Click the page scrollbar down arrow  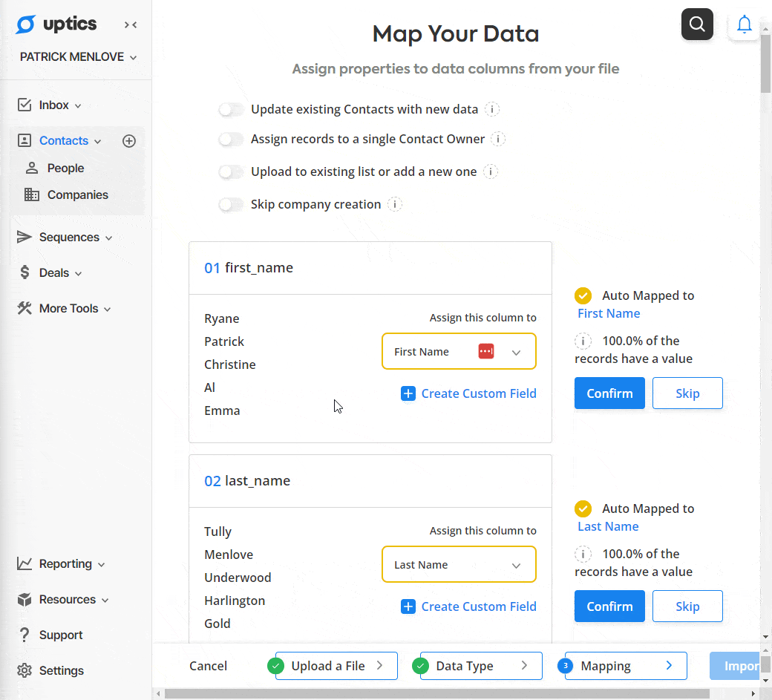[765, 636]
